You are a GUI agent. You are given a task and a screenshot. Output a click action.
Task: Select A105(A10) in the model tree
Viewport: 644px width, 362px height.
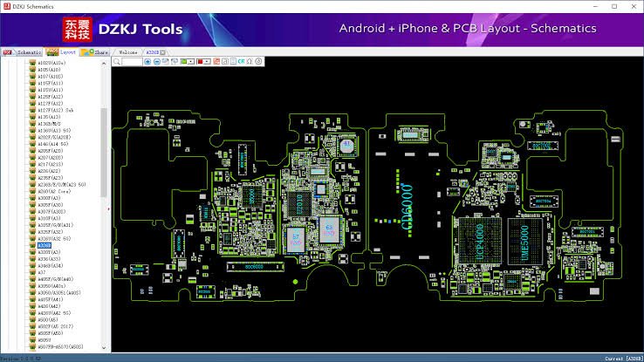(x=49, y=70)
